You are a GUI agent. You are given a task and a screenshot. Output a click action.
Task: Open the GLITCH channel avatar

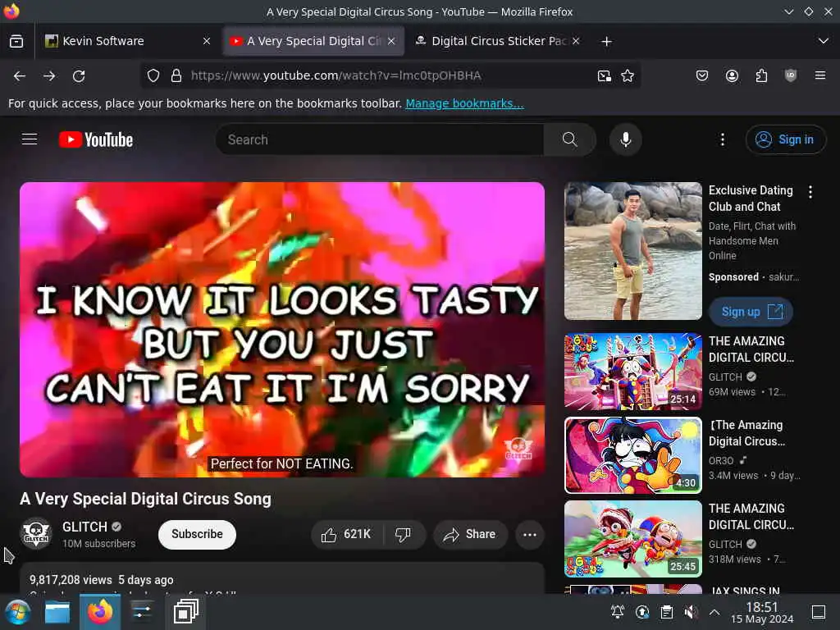coord(36,534)
